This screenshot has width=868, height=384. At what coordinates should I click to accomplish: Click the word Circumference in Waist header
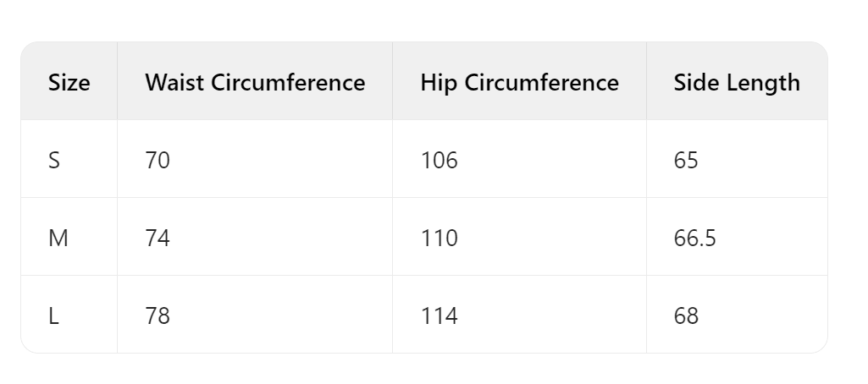coord(288,82)
